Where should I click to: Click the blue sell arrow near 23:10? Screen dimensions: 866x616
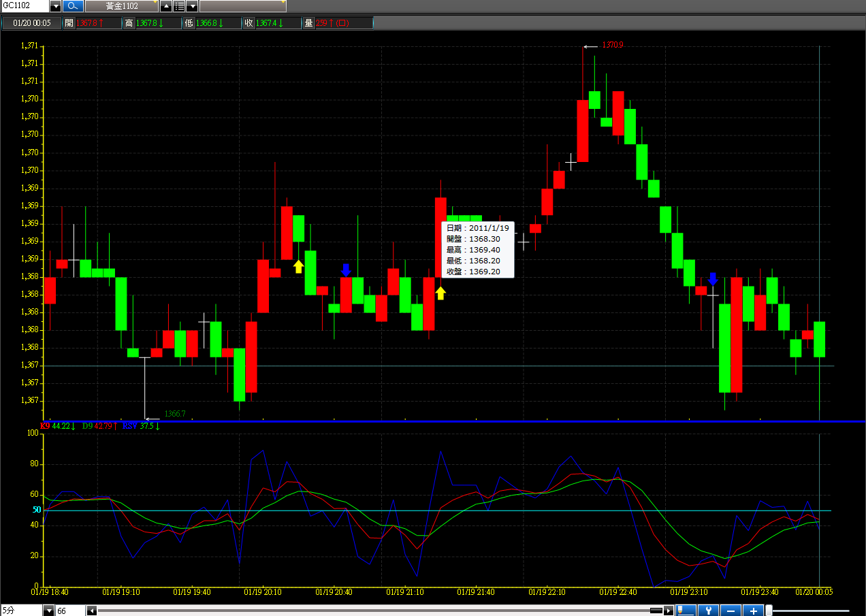pos(713,279)
